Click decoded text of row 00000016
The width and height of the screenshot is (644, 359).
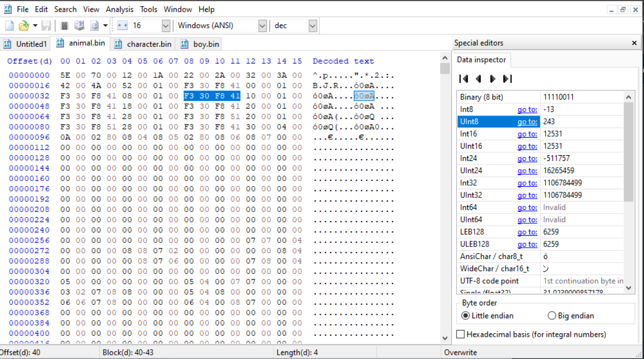[x=353, y=86]
